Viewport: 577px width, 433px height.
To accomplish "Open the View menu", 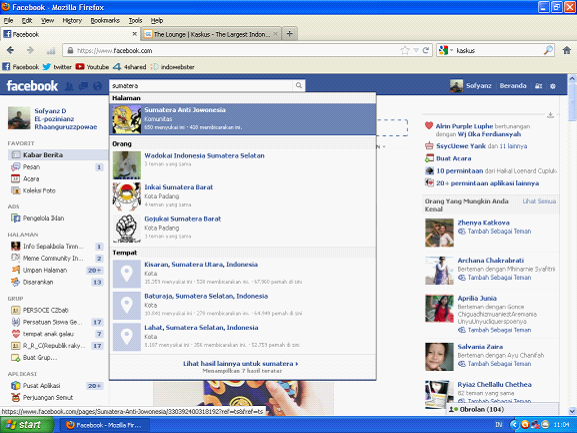I will pyautogui.click(x=47, y=20).
